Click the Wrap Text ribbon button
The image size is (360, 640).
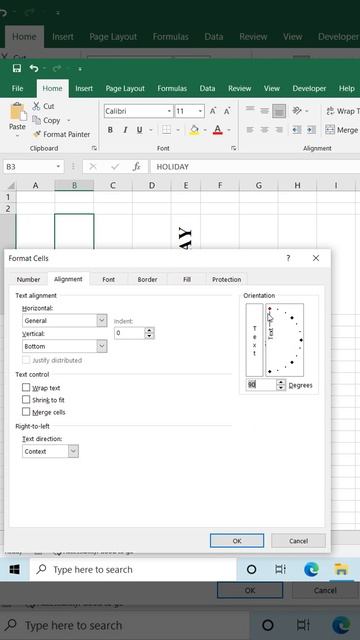coord(342,111)
